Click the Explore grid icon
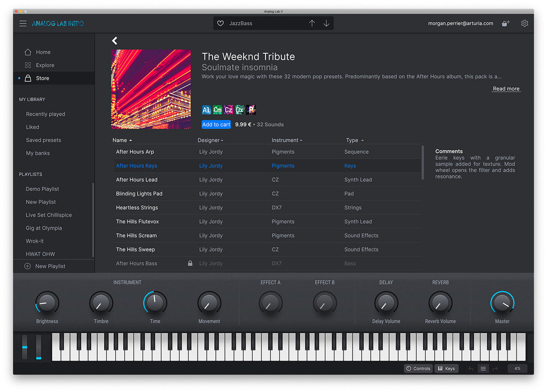The image size is (547, 392). coord(28,65)
